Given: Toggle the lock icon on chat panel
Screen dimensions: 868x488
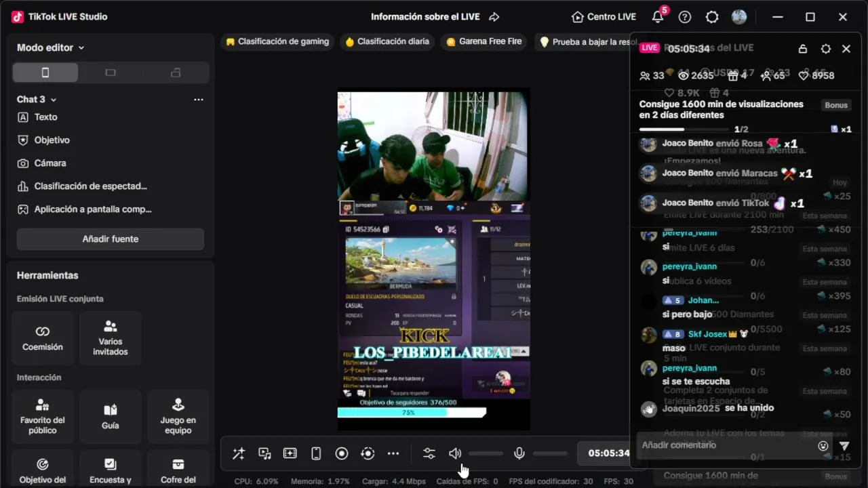Looking at the screenshot, I should 803,49.
